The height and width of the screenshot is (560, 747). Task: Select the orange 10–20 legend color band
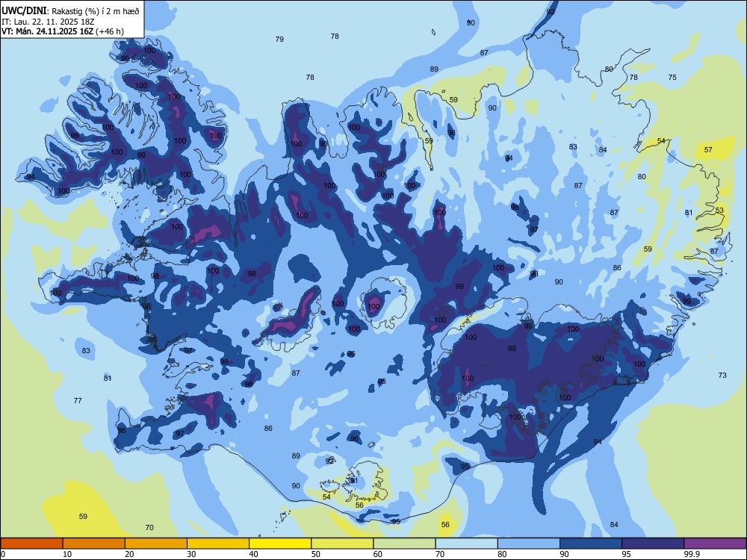pyautogui.click(x=94, y=544)
